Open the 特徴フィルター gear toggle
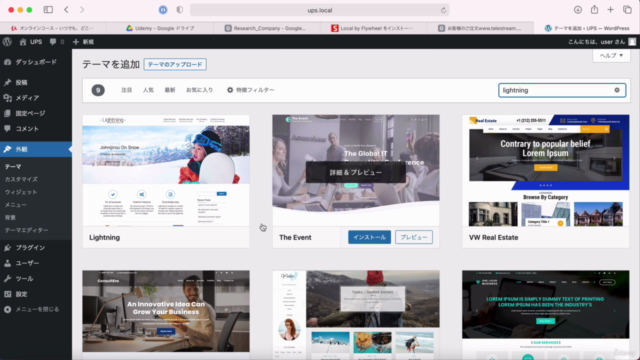640x360 pixels. pos(250,90)
